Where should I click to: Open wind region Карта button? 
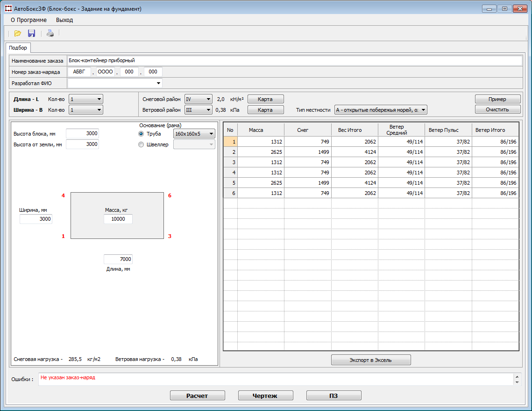click(x=265, y=110)
